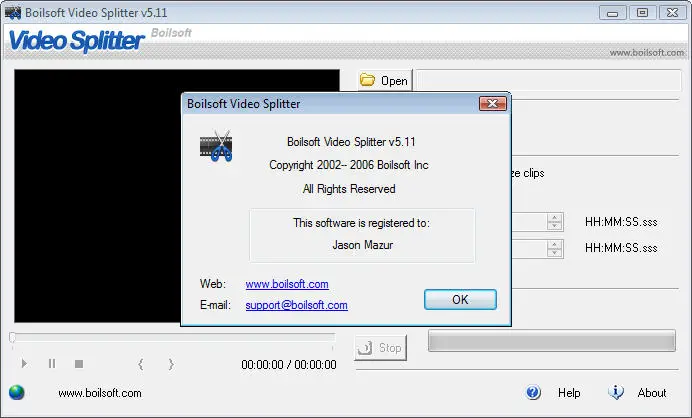692x418 pixels.
Task: Click the black video preview area
Action: 97,196
